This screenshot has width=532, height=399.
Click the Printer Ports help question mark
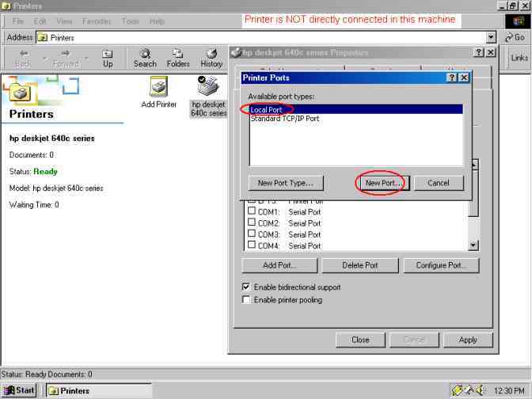(x=451, y=78)
